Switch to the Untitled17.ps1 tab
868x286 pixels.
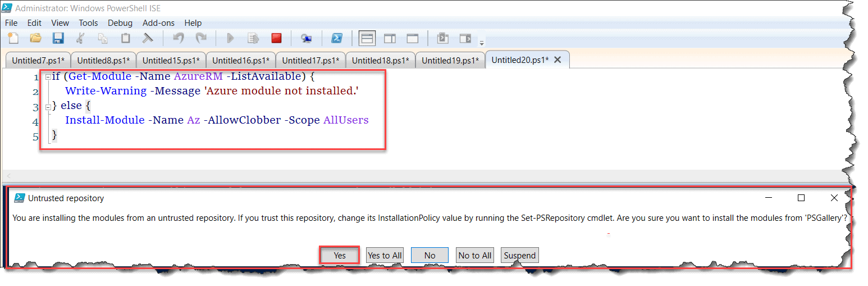(310, 60)
